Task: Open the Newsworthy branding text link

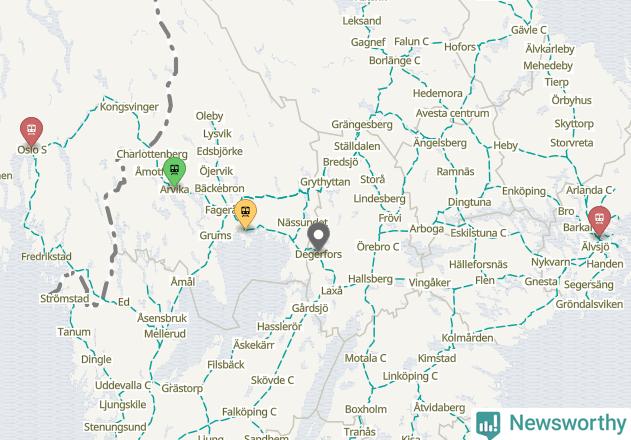Action: (568, 423)
